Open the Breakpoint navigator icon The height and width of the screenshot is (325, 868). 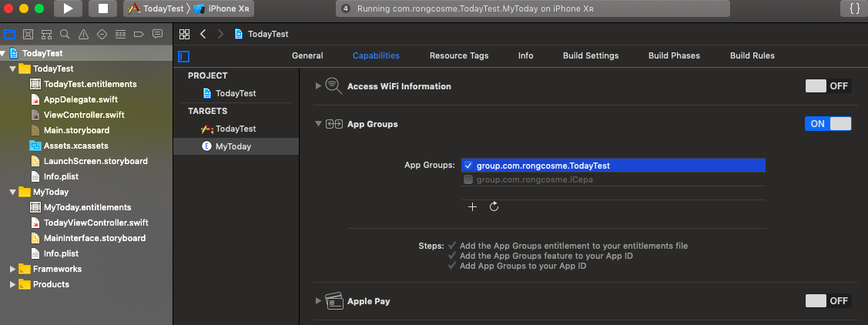(x=139, y=34)
